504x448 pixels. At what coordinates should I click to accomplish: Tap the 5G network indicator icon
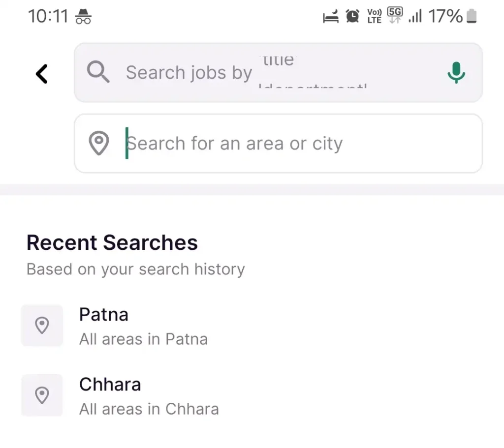pos(395,15)
